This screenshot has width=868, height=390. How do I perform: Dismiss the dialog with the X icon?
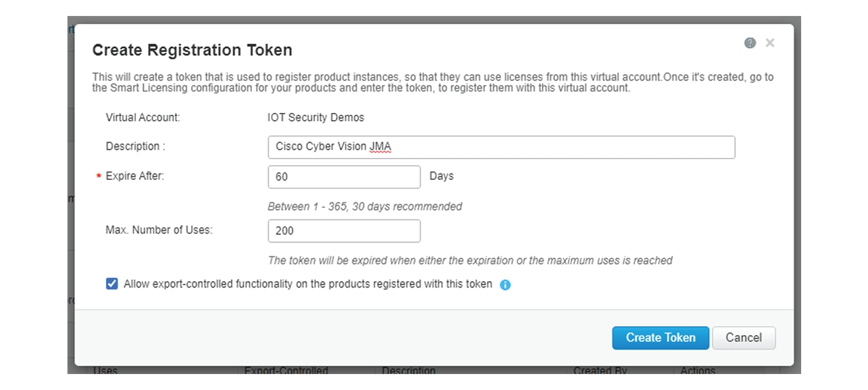(x=770, y=43)
